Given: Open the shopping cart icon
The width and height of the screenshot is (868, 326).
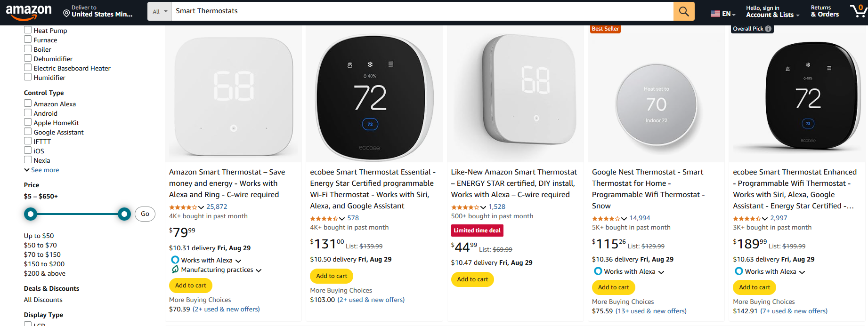Looking at the screenshot, I should pyautogui.click(x=857, y=12).
